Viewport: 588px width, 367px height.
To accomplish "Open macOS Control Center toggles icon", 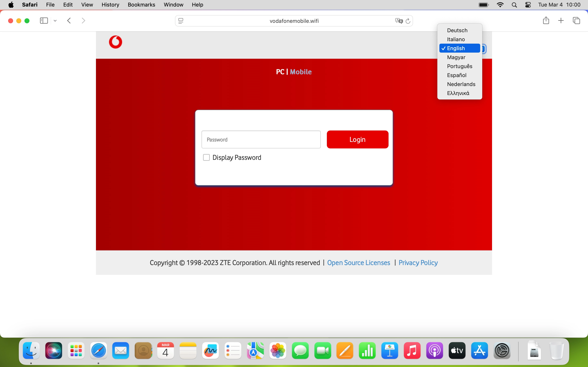I will [528, 5].
